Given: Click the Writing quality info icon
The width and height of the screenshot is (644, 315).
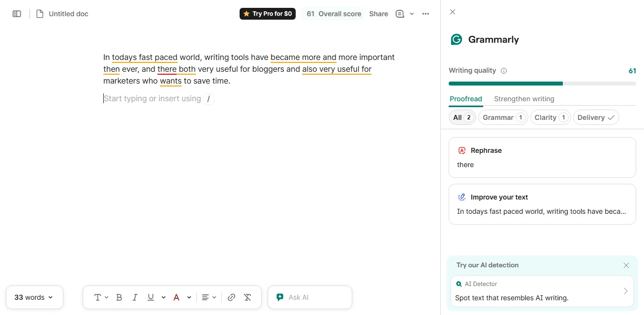Looking at the screenshot, I should (503, 71).
